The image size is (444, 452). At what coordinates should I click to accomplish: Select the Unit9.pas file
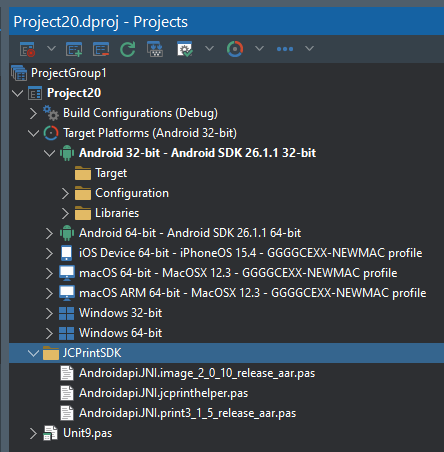pyautogui.click(x=88, y=433)
